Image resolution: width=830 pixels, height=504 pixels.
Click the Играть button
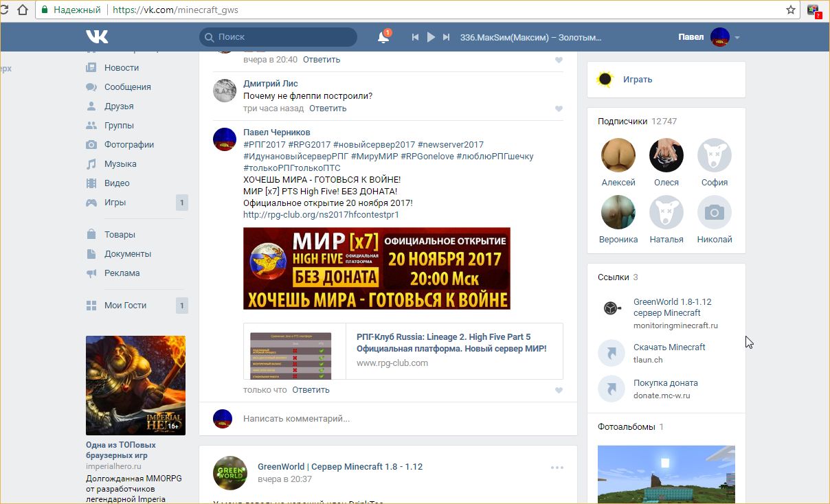click(638, 80)
